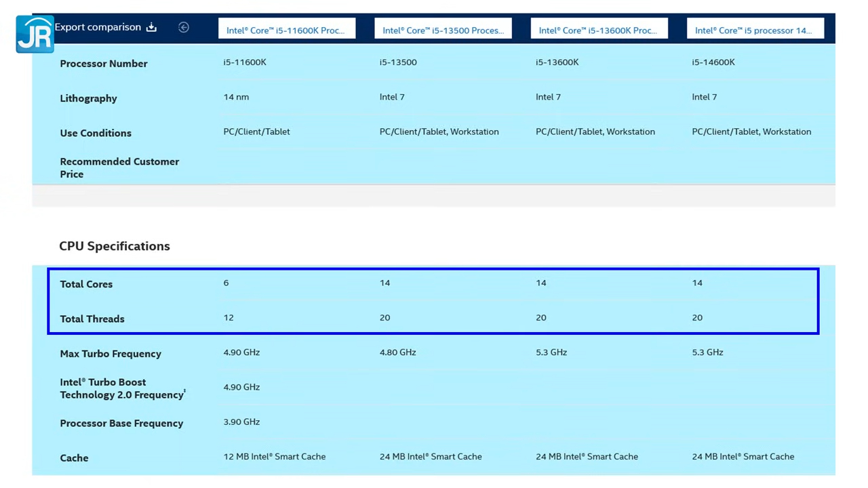Select the 5.3 GHz value for i5-13600K
This screenshot has width=868, height=488.
pos(551,352)
